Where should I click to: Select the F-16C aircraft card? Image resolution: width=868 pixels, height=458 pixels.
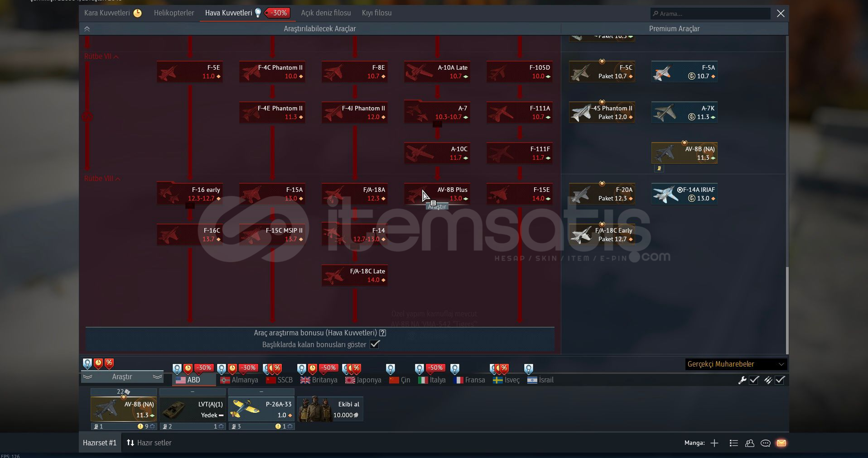pyautogui.click(x=190, y=235)
